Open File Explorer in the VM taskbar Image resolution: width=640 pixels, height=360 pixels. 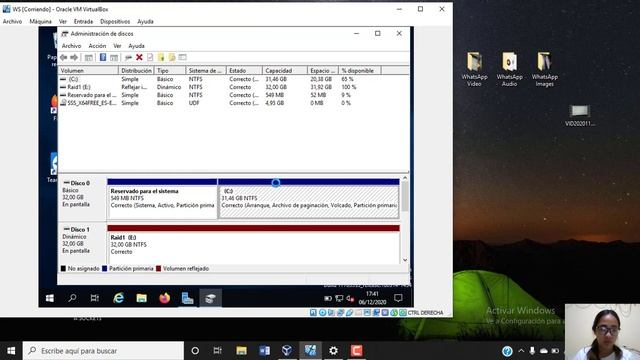[142, 298]
